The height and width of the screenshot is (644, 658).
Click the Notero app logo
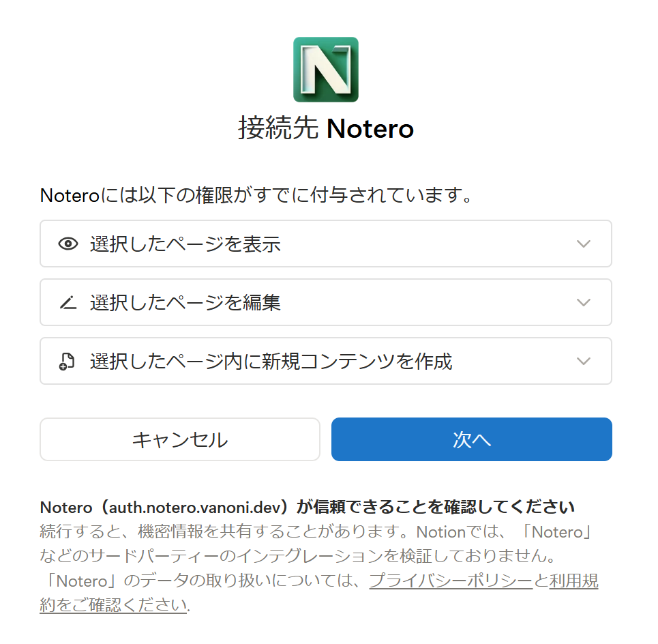[x=326, y=70]
